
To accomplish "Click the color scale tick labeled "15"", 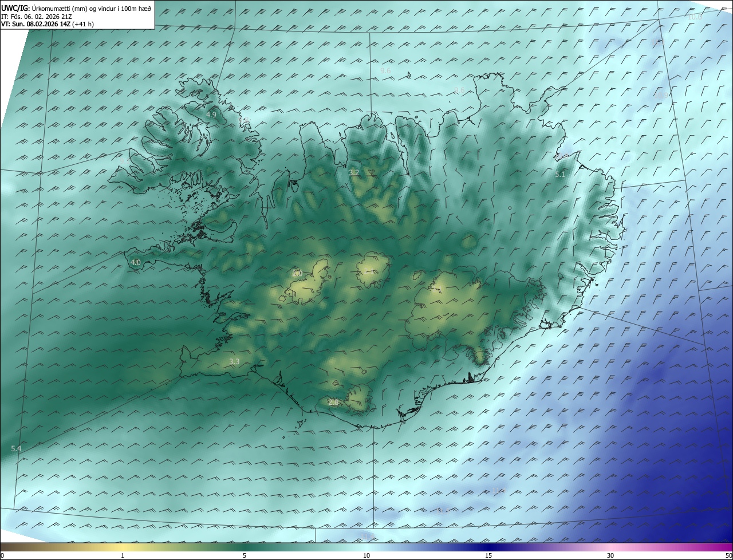I will point(488,555).
